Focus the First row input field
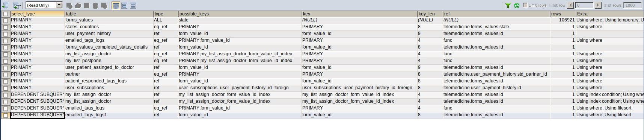The image size is (644, 140). [584, 5]
